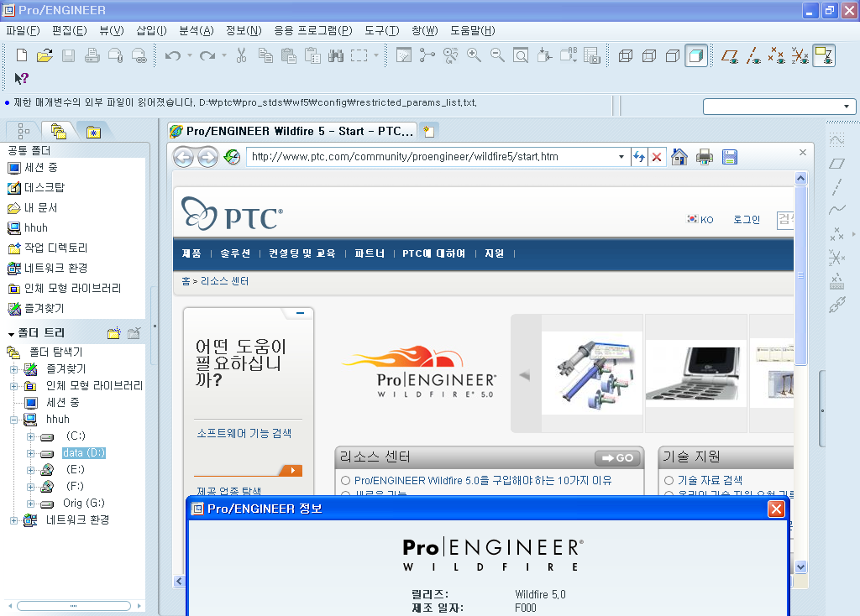The image size is (860, 616).
Task: Open the 파일(F) menu
Action: click(23, 31)
